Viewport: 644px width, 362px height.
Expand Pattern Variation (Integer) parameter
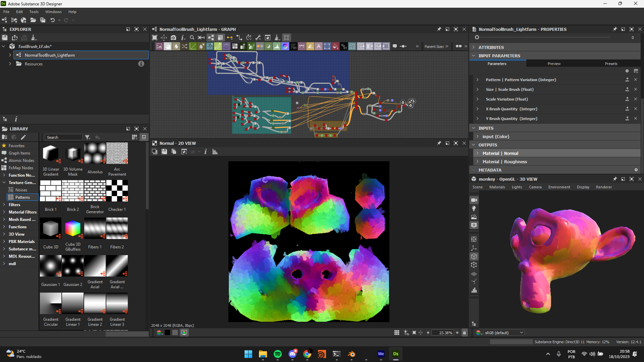coord(478,80)
